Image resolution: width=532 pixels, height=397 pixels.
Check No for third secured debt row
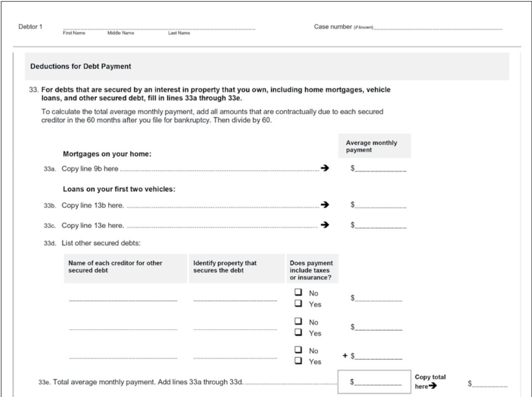(298, 350)
